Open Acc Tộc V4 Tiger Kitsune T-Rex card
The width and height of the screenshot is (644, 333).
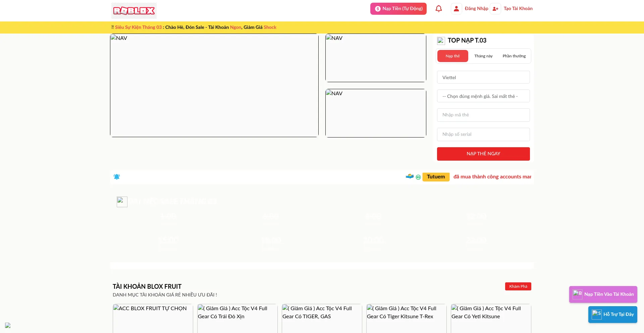[407, 319]
